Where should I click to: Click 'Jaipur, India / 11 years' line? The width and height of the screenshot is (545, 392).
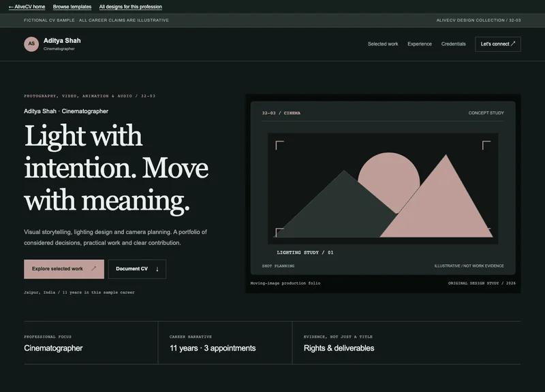pos(79,293)
